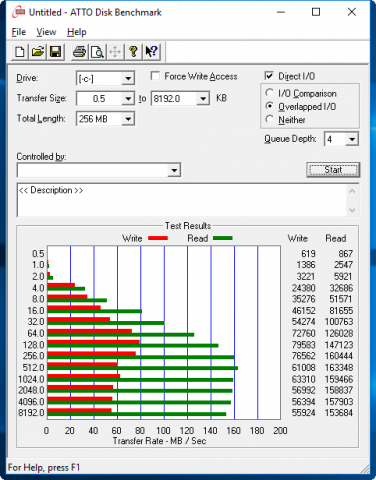Click the write value 79583
The image size is (376, 480).
(304, 345)
